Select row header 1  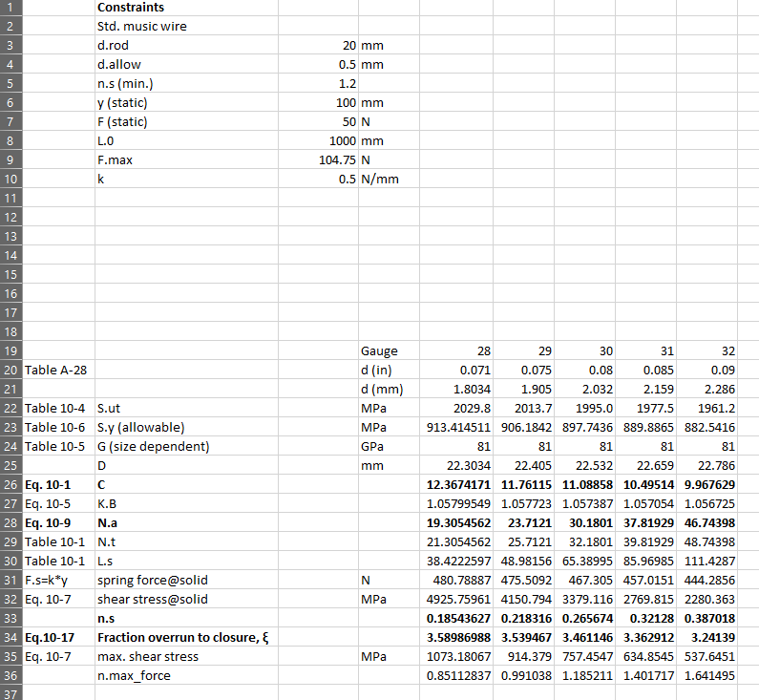tap(11, 8)
